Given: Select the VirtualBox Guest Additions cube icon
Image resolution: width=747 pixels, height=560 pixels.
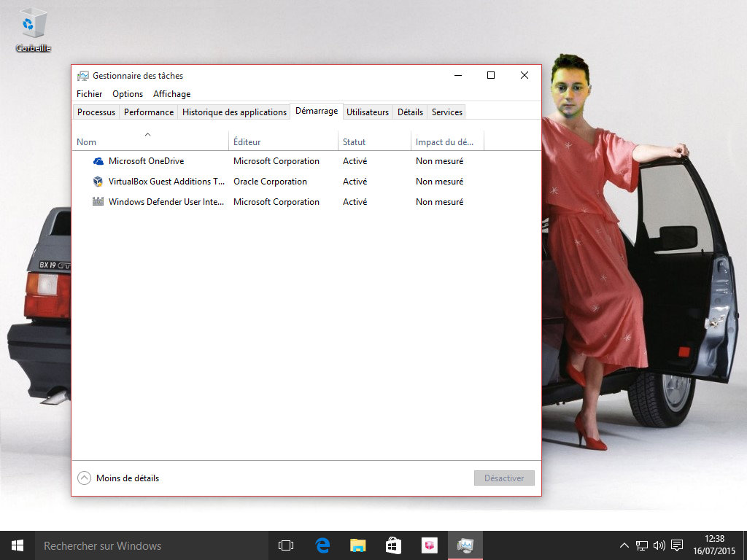Looking at the screenshot, I should click(x=98, y=182).
